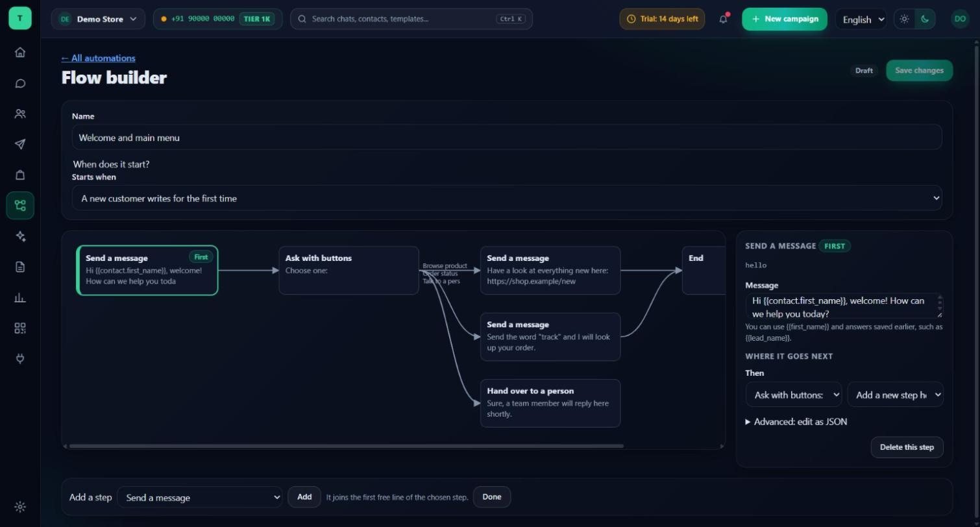
Task: Expand Advanced: edit as JSON
Action: pyautogui.click(x=796, y=421)
